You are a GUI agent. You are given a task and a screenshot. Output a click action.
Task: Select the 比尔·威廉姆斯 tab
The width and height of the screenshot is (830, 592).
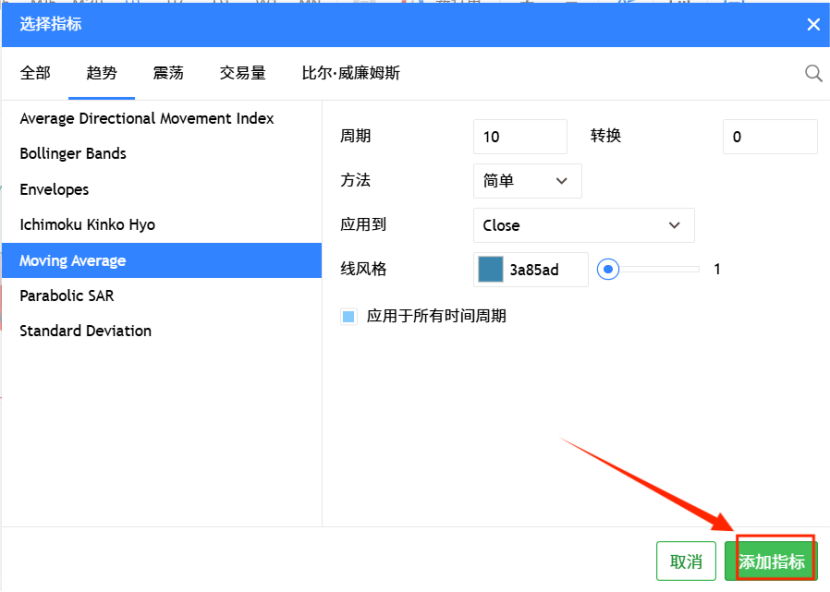click(350, 73)
